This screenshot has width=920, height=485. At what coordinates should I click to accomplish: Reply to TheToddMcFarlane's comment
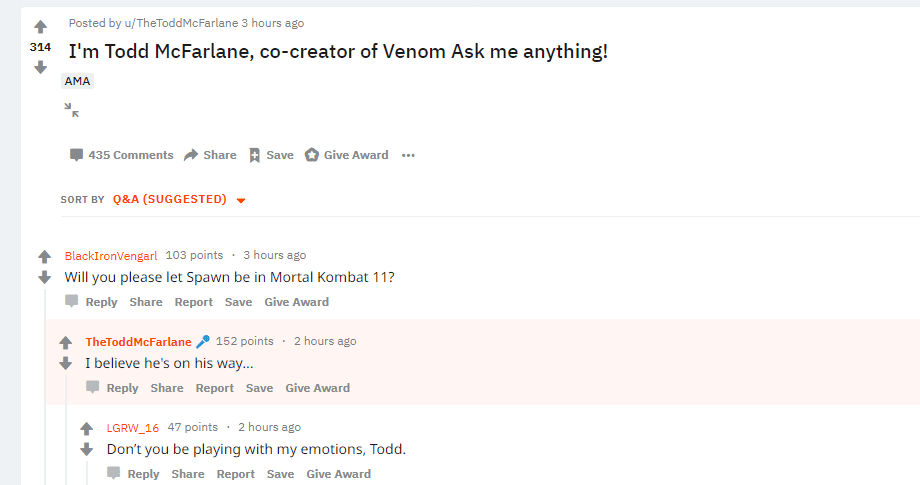112,388
